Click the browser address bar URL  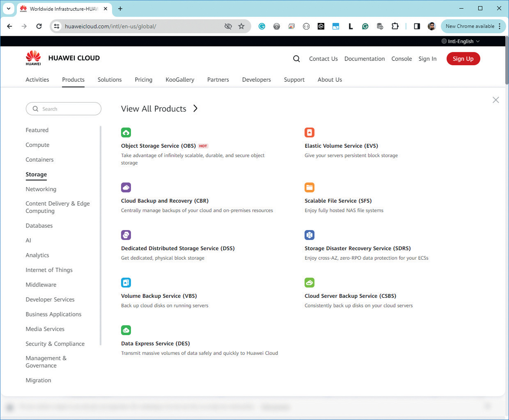110,26
